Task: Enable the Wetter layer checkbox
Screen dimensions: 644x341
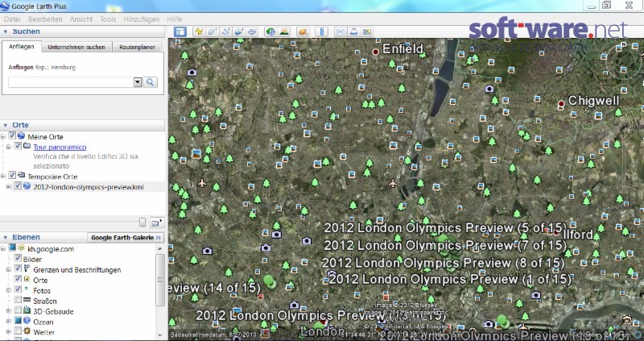Action: coord(18,331)
